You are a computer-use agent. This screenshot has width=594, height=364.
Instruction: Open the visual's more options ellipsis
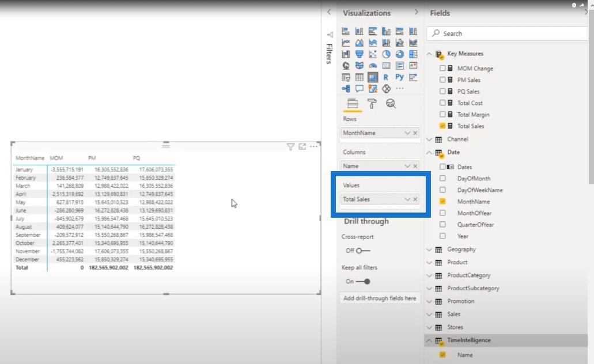[313, 147]
